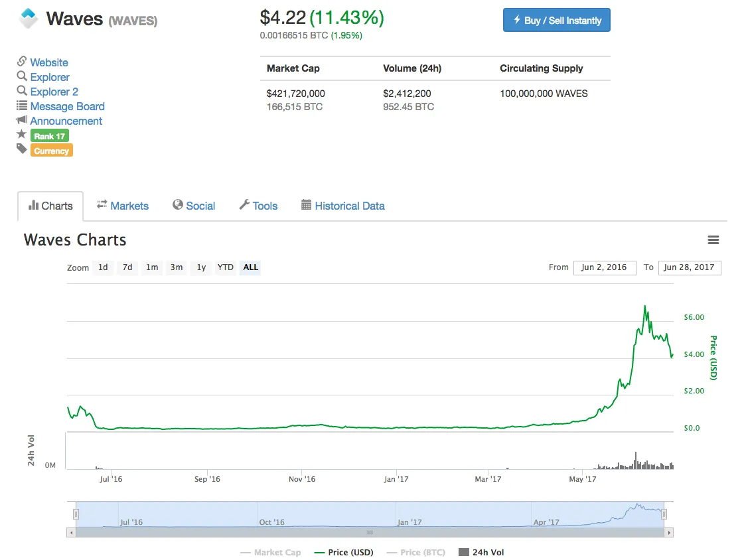Set chart zoom to 3m
Screen dimensions: 742x560
tap(177, 267)
